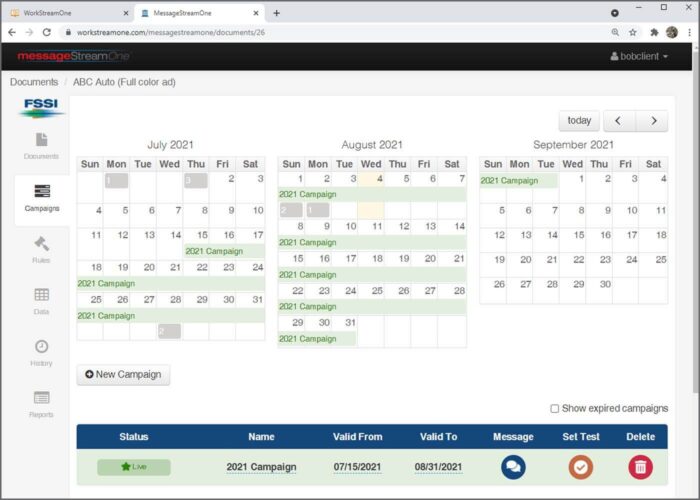Click 2021 Campaign bar in August 1 week

[x=372, y=194]
